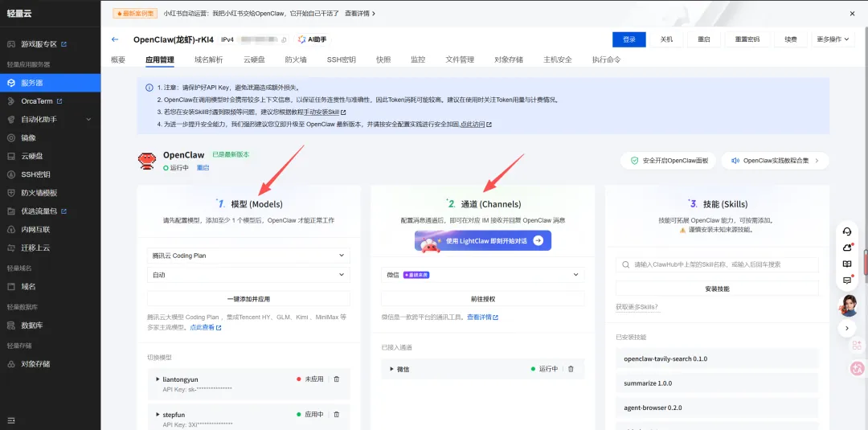Click 使用 LightClaw 即刻开始对话 banner
The image size is (868, 430).
[x=483, y=241]
